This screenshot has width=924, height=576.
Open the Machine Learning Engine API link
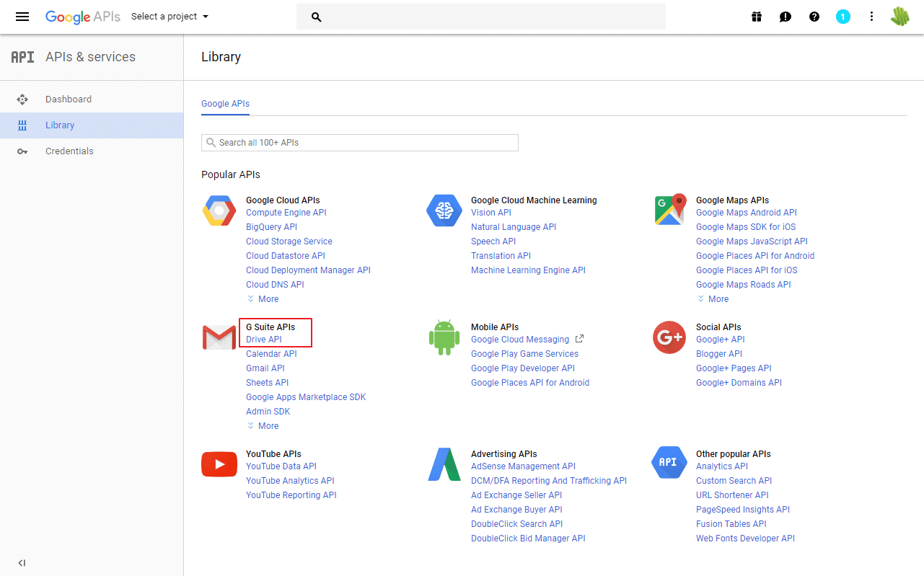point(529,270)
